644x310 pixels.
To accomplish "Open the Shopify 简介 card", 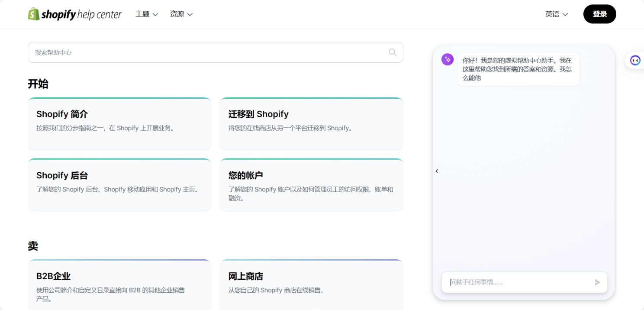I will 119,123.
